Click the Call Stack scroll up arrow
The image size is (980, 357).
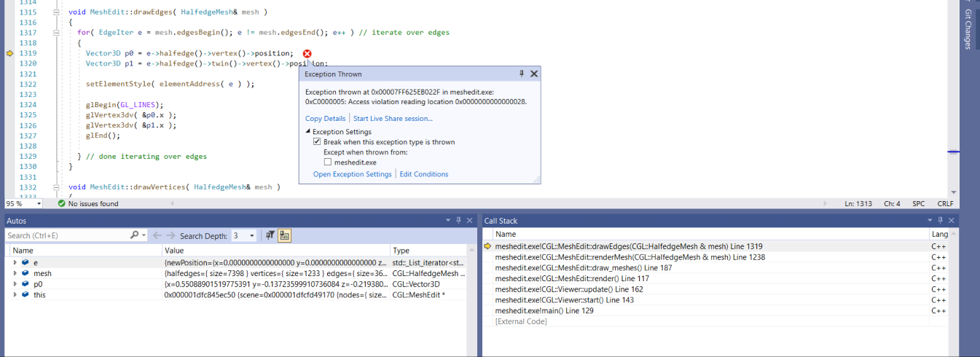(x=954, y=234)
